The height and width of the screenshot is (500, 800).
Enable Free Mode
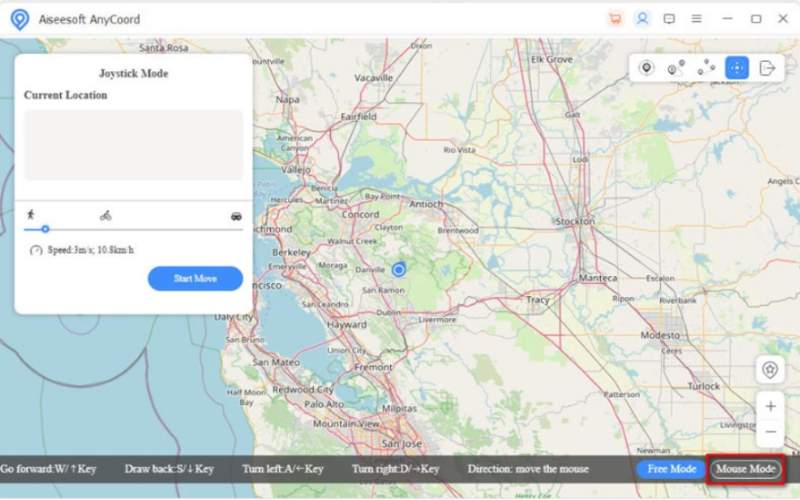click(671, 469)
